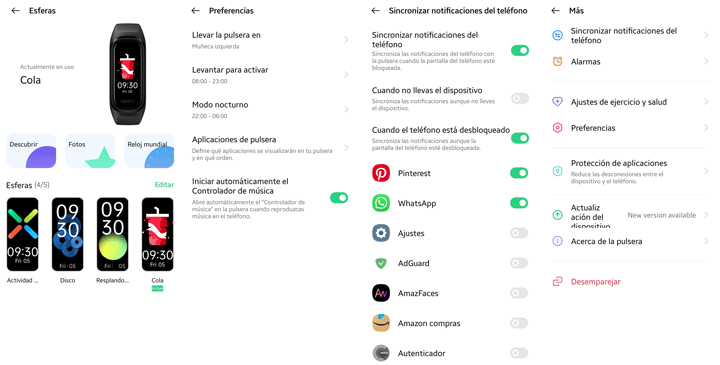Open Protección de aplicaciones chevron

click(x=706, y=171)
